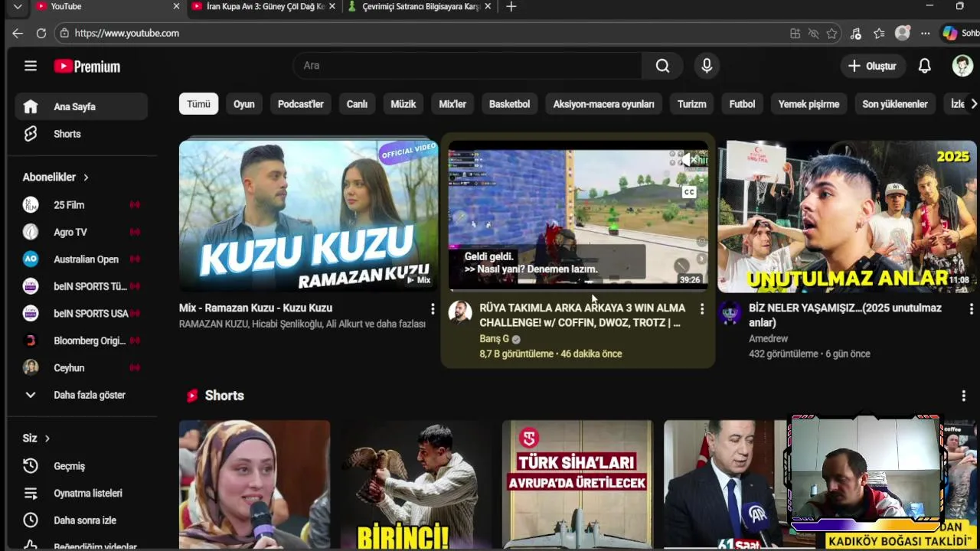Open more options for BİZ NELER YAŞAMIŞIZ
The width and height of the screenshot is (980, 551).
click(972, 308)
